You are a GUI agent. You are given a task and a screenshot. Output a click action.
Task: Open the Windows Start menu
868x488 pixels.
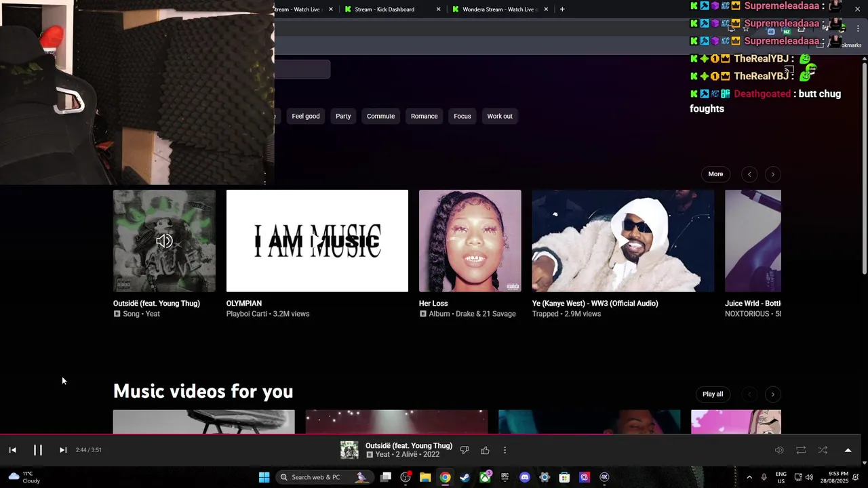(264, 477)
